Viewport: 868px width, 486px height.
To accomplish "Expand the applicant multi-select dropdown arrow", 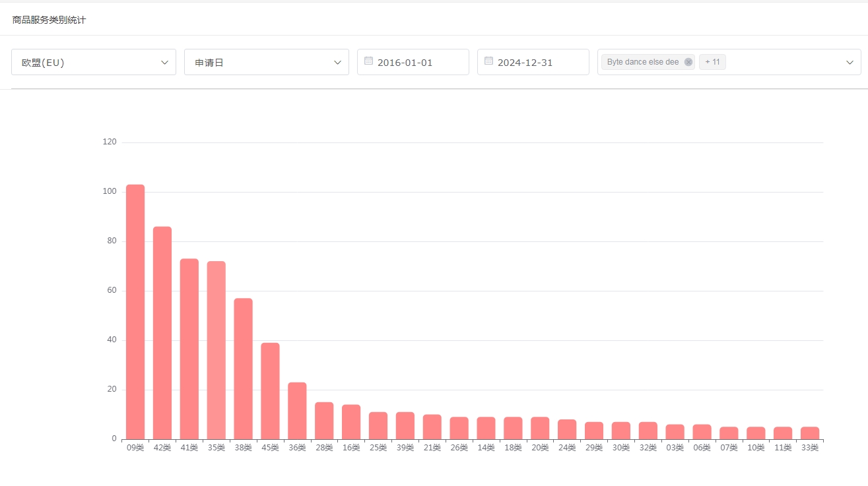I will coord(850,62).
